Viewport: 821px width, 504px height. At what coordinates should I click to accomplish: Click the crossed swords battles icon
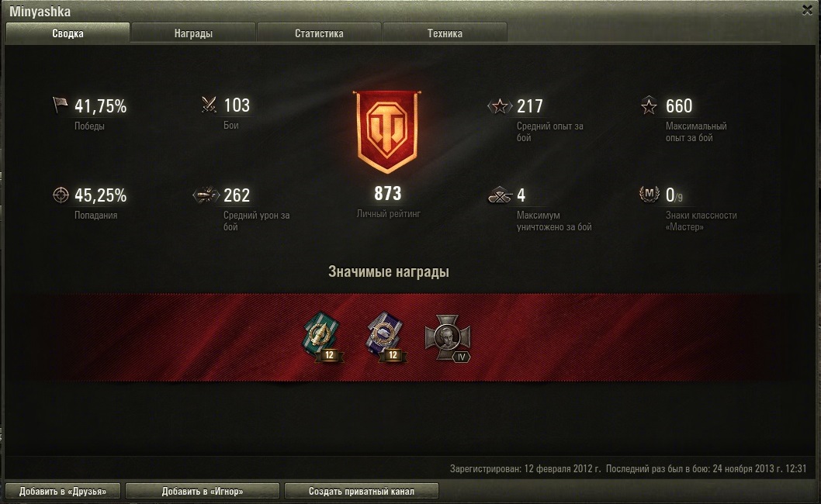(209, 104)
